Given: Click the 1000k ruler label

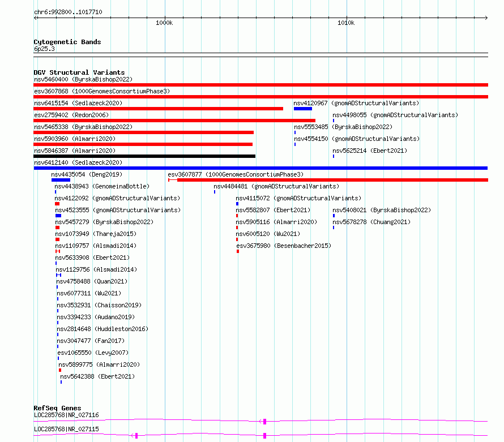Looking at the screenshot, I should [x=164, y=23].
